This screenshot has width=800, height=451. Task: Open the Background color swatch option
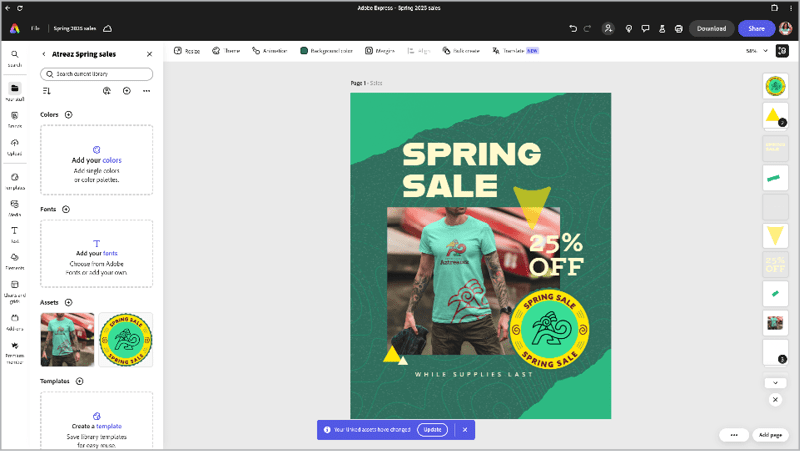point(326,51)
